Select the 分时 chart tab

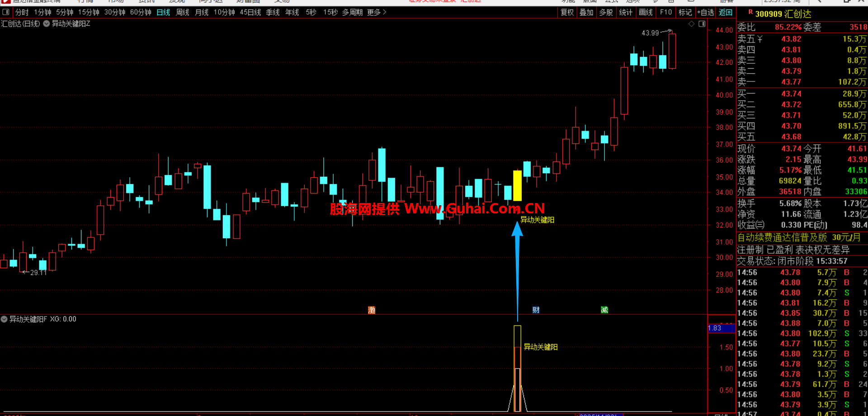coord(22,12)
